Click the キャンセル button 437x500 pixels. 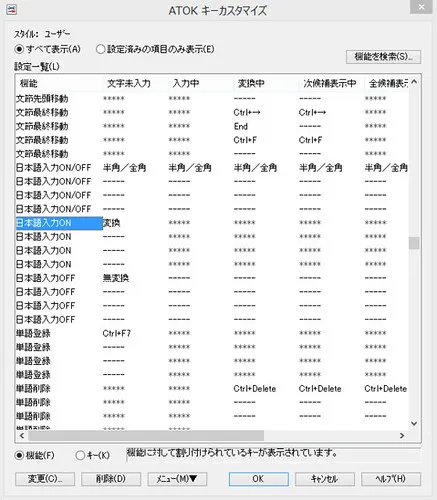pyautogui.click(x=325, y=479)
